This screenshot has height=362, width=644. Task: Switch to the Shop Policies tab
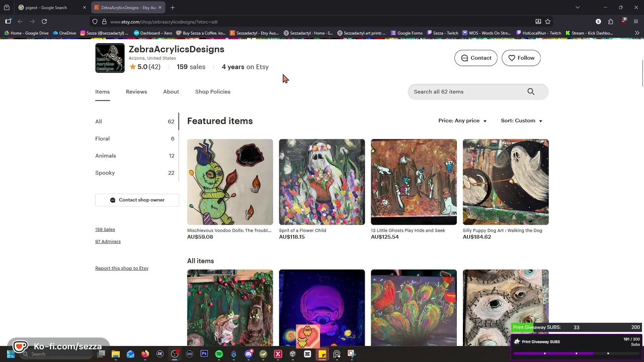point(213,92)
